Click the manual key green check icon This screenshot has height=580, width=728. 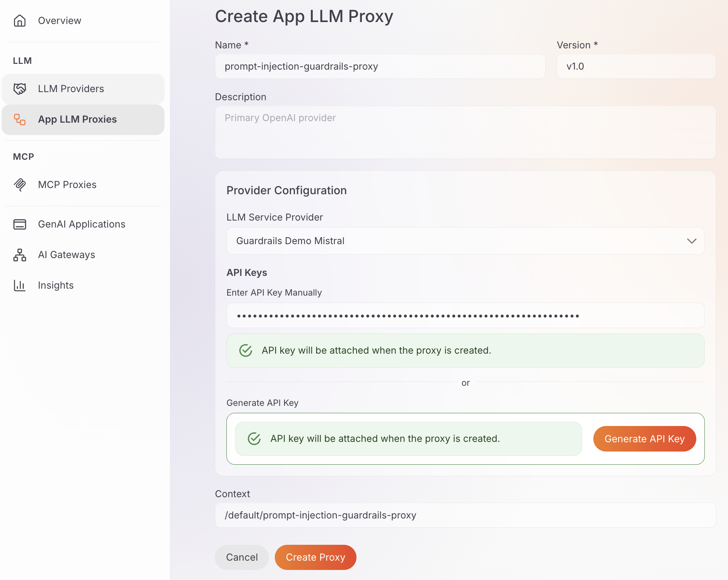(x=246, y=351)
